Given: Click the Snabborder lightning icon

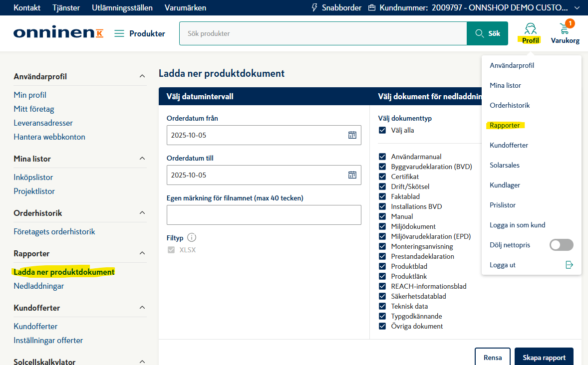Looking at the screenshot, I should [x=314, y=7].
